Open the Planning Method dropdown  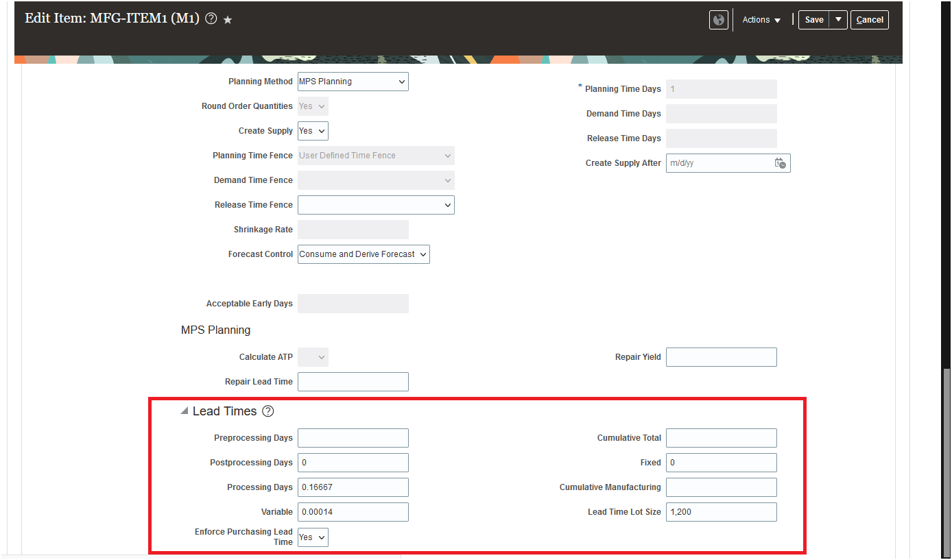point(353,82)
